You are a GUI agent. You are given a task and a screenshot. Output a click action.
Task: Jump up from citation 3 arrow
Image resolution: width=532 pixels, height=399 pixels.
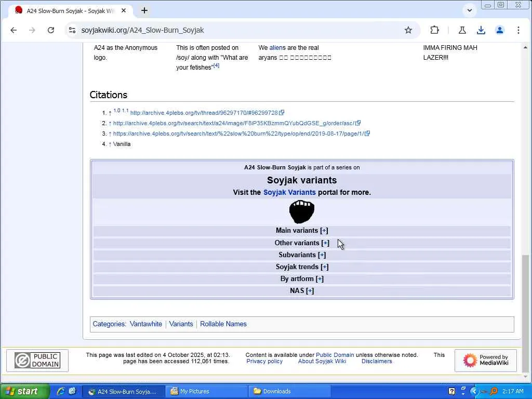(110, 134)
